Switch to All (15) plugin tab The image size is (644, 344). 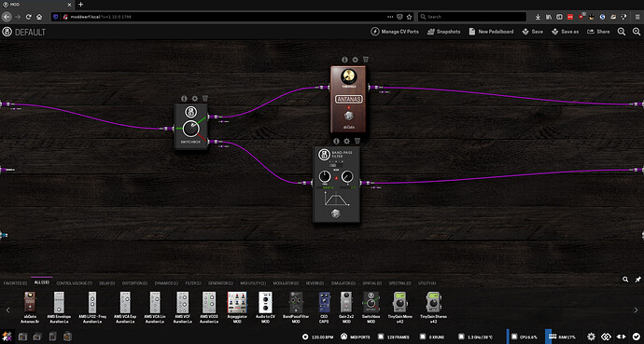tap(42, 282)
